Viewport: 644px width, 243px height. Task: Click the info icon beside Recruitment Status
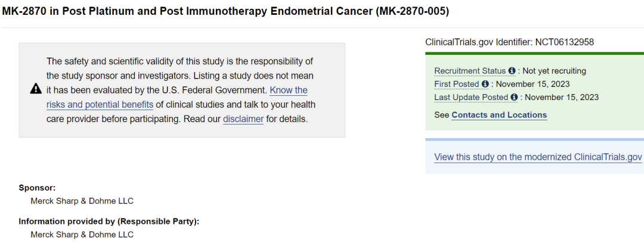(512, 71)
